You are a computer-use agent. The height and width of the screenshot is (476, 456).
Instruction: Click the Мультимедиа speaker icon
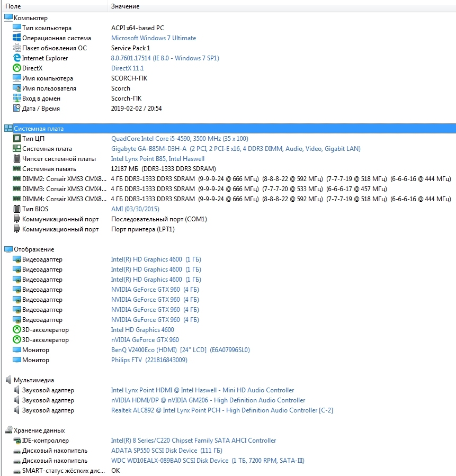(x=8, y=380)
